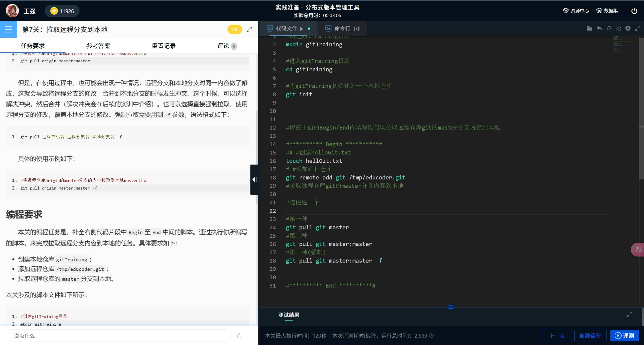
Task: Click the undo arrow in editor toolbar
Action: [x=599, y=28]
